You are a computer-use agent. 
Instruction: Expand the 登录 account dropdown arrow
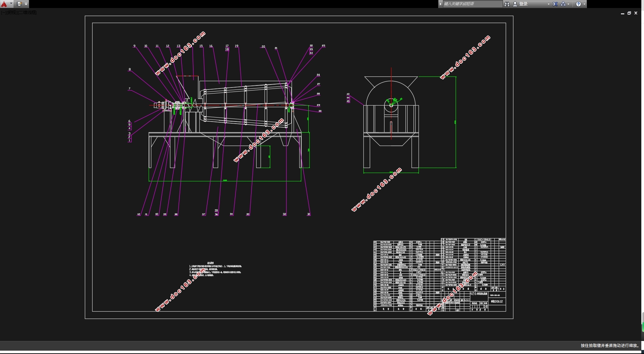[548, 4]
